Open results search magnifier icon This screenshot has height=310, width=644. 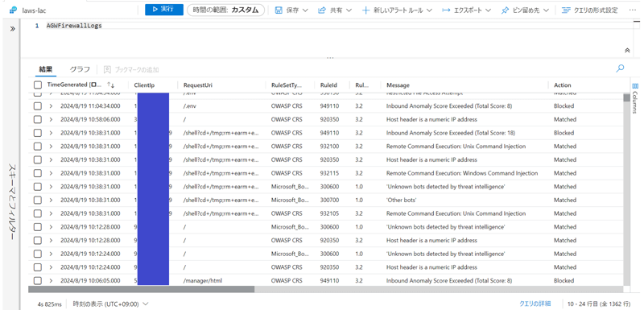(621, 68)
